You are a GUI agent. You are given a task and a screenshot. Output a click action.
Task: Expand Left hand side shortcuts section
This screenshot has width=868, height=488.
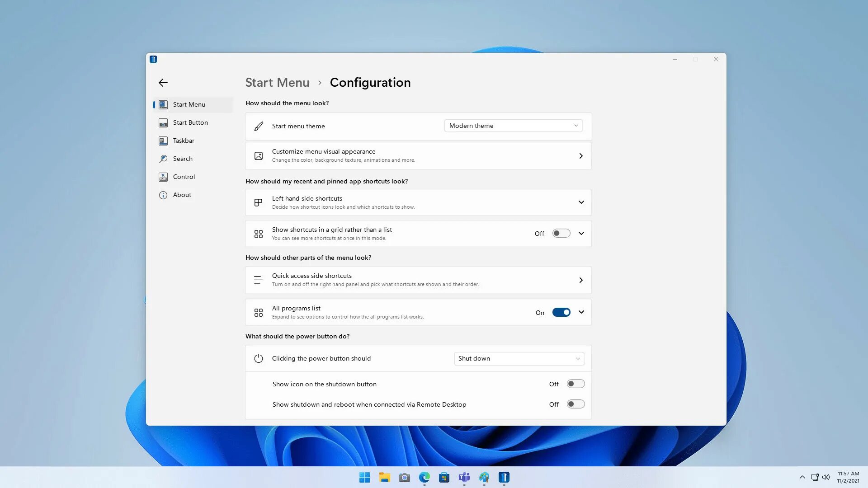pos(581,202)
